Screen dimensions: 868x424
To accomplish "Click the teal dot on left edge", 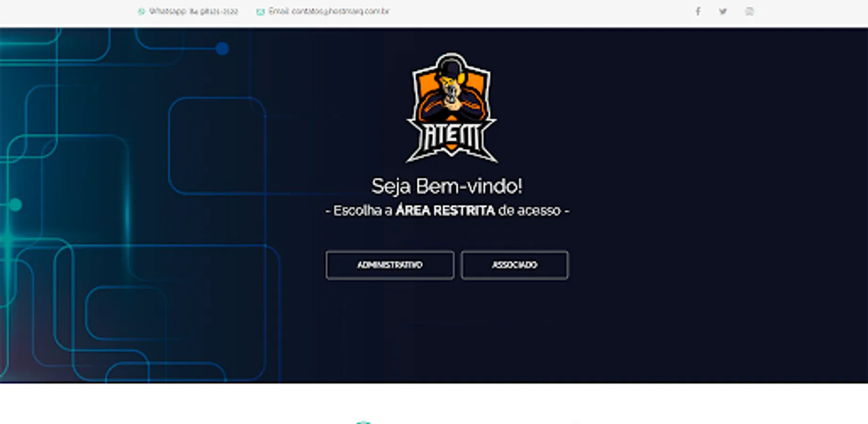I will tap(16, 205).
